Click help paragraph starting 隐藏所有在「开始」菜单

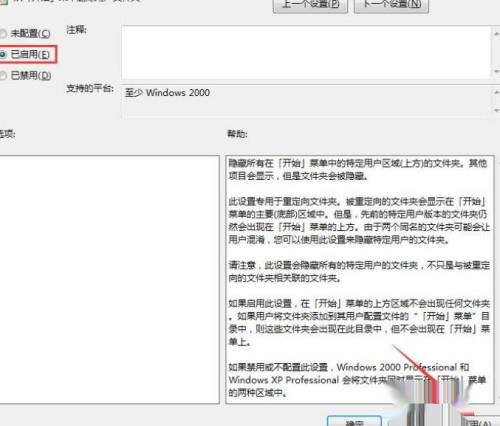pyautogui.click(x=358, y=170)
